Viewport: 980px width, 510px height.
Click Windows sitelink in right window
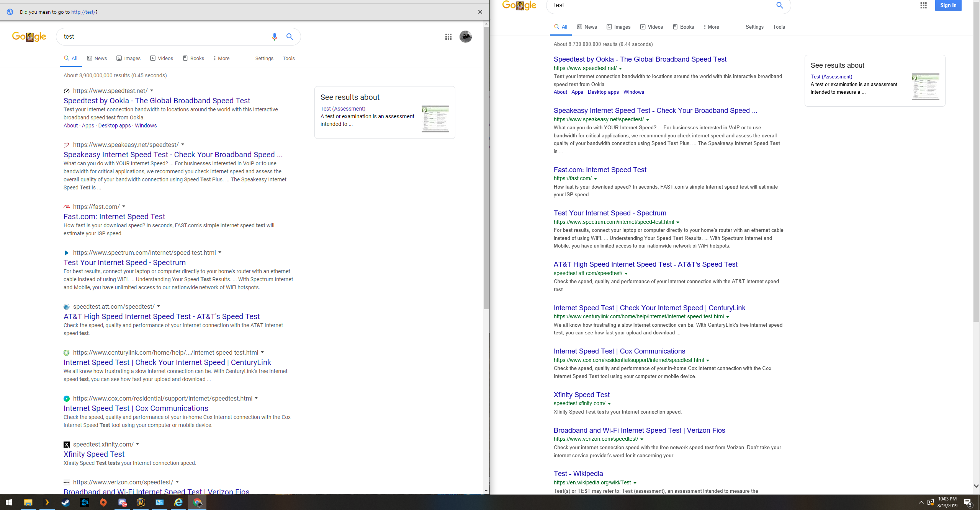[633, 92]
